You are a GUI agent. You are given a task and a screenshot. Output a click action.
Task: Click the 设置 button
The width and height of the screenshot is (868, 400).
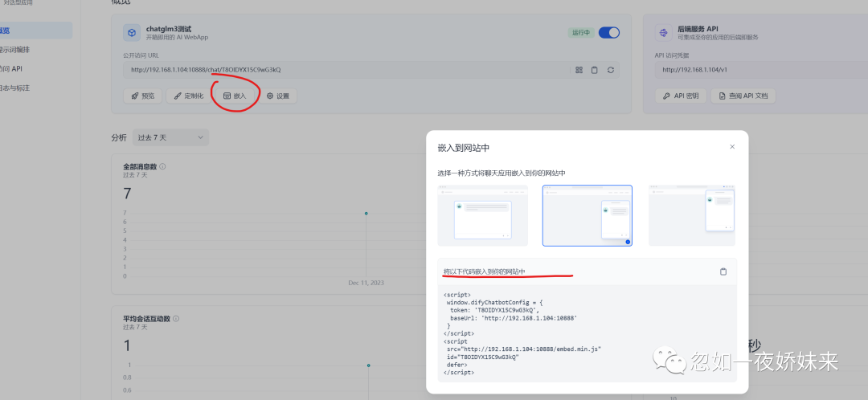tap(278, 96)
